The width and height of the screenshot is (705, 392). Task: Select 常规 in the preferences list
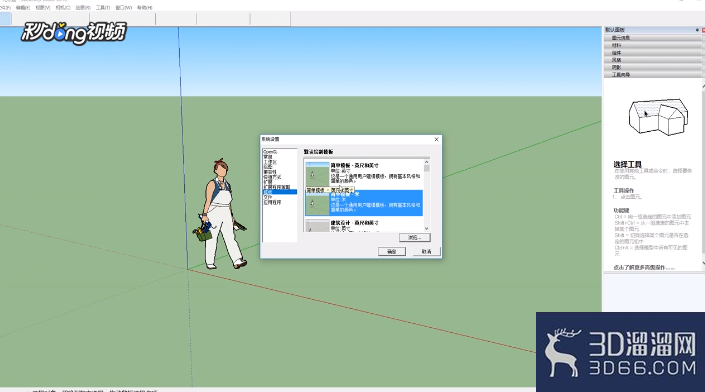pos(268,157)
